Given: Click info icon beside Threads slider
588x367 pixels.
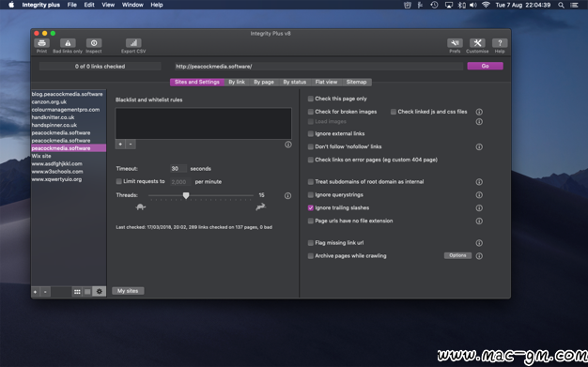Looking at the screenshot, I should [287, 195].
